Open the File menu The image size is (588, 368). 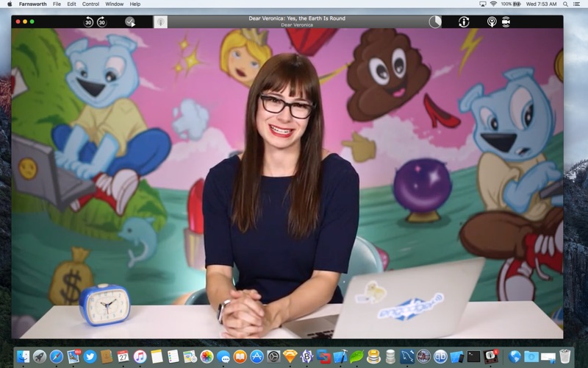click(x=57, y=4)
